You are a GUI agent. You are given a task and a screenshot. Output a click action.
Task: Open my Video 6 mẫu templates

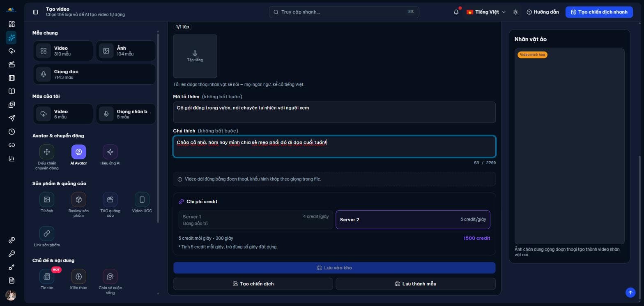coord(63,114)
